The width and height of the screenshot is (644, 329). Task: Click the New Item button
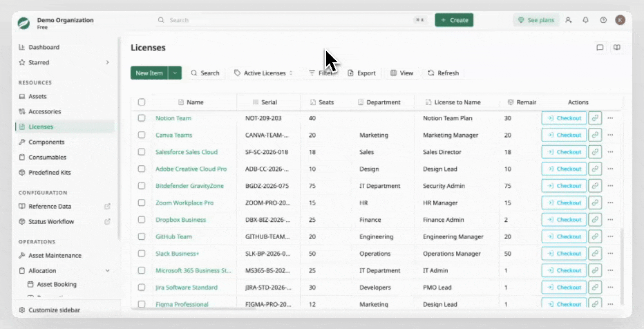tap(149, 73)
